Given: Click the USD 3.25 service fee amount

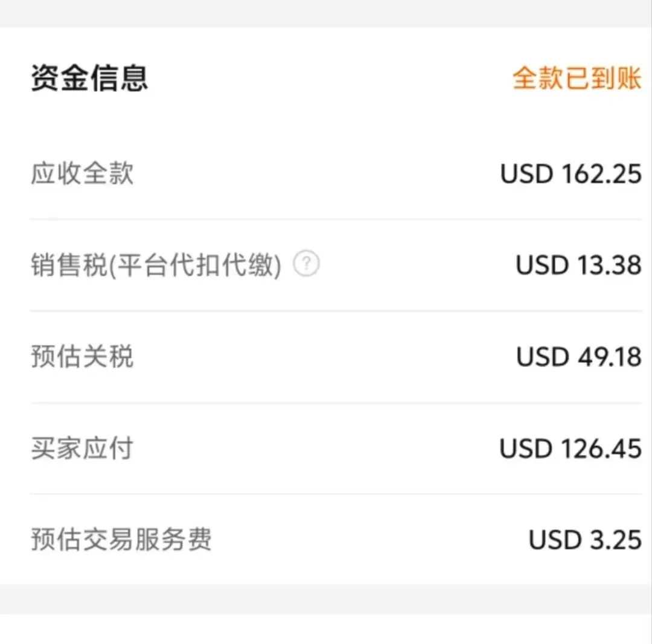Looking at the screenshot, I should coord(584,540).
